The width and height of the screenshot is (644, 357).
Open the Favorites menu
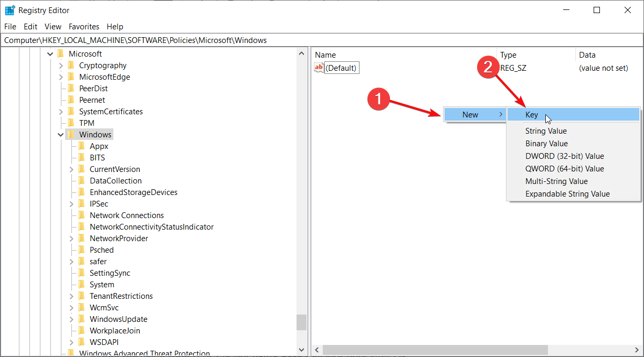84,27
